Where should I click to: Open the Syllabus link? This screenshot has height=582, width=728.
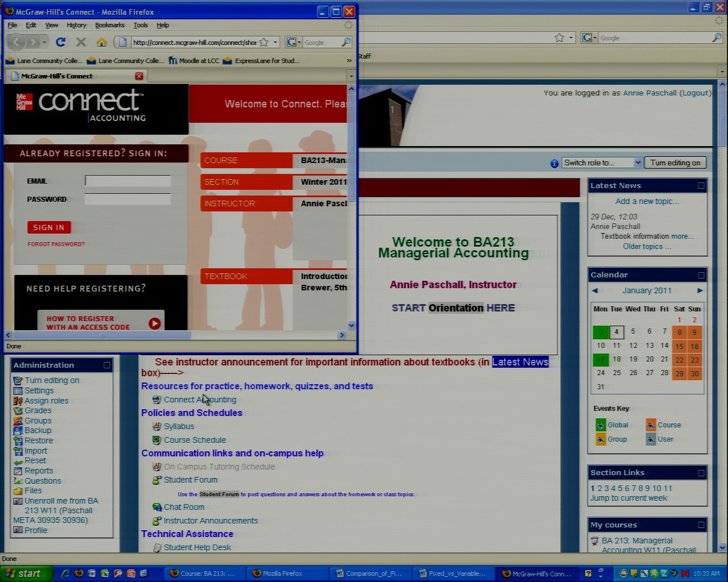point(179,426)
